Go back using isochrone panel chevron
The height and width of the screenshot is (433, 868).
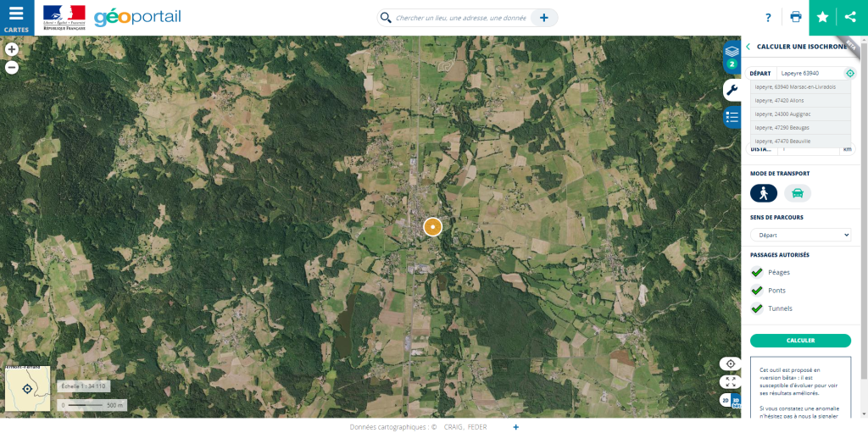coord(748,47)
